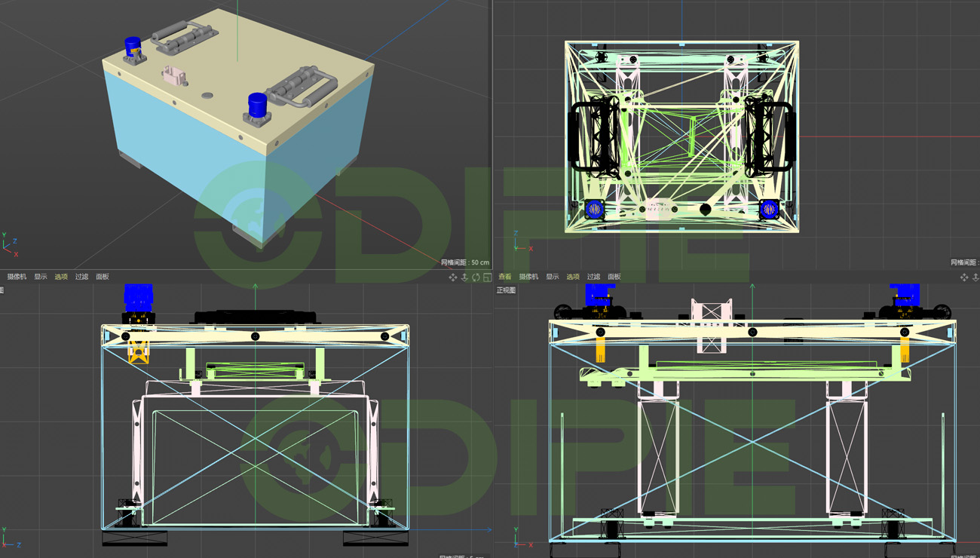Open the 显示 menu in the right view
Screen dimensions: 980x558
[x=41, y=277]
